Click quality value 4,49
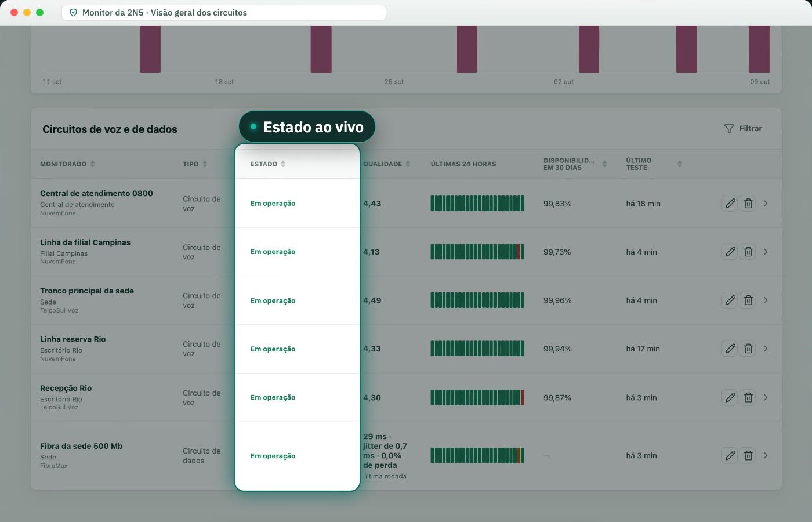 tap(372, 300)
